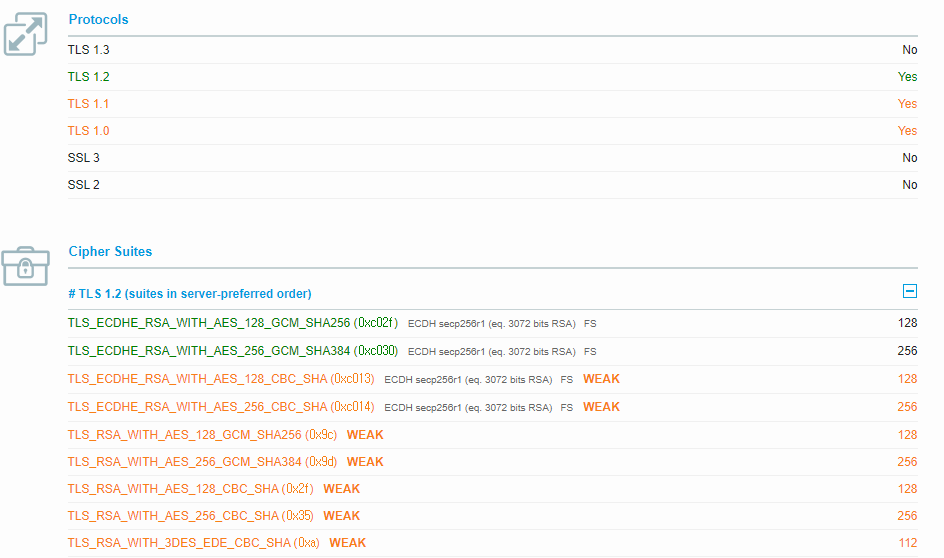The width and height of the screenshot is (944, 558).
Task: Select the orange TLS 1.1 protocol label
Action: click(x=88, y=104)
